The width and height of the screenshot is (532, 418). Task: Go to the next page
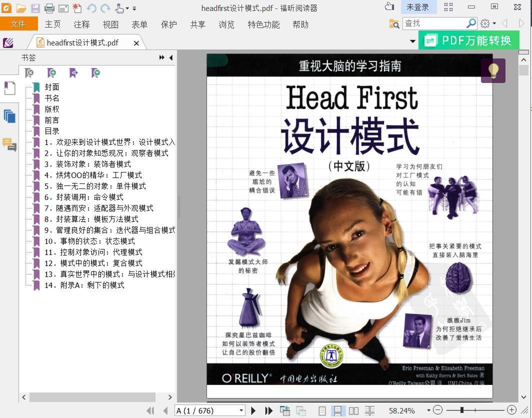[x=253, y=411]
